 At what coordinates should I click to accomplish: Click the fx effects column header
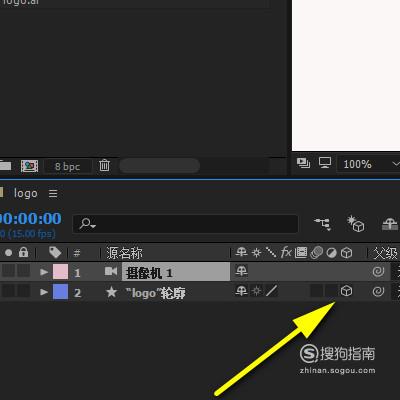point(286,252)
